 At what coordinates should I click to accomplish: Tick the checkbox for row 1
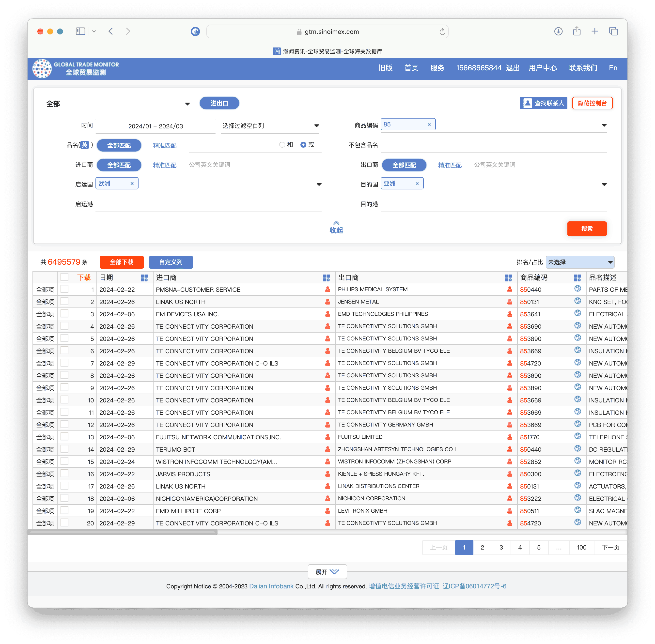point(64,289)
